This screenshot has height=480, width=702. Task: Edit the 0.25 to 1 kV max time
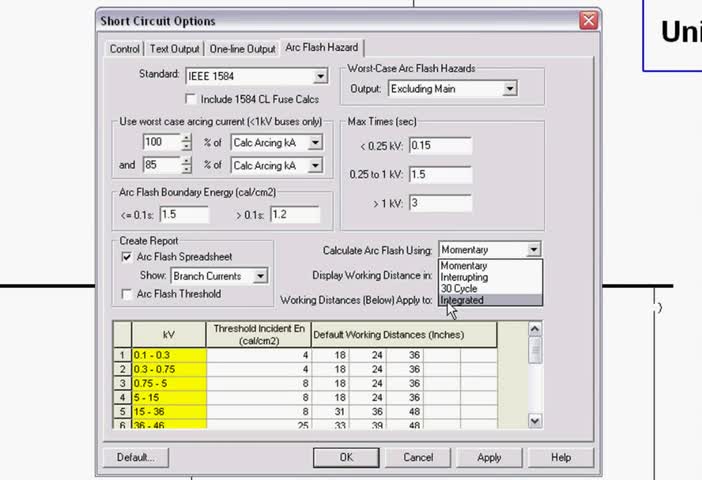(x=440, y=174)
